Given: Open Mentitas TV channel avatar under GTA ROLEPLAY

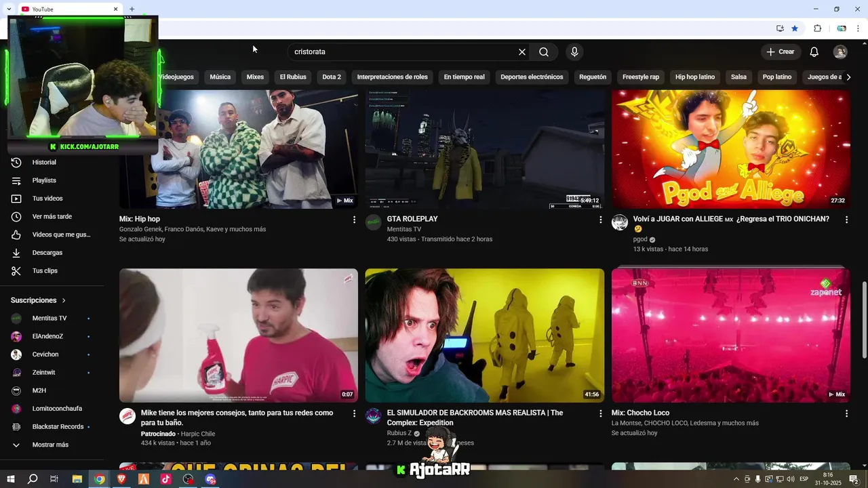Looking at the screenshot, I should (374, 222).
